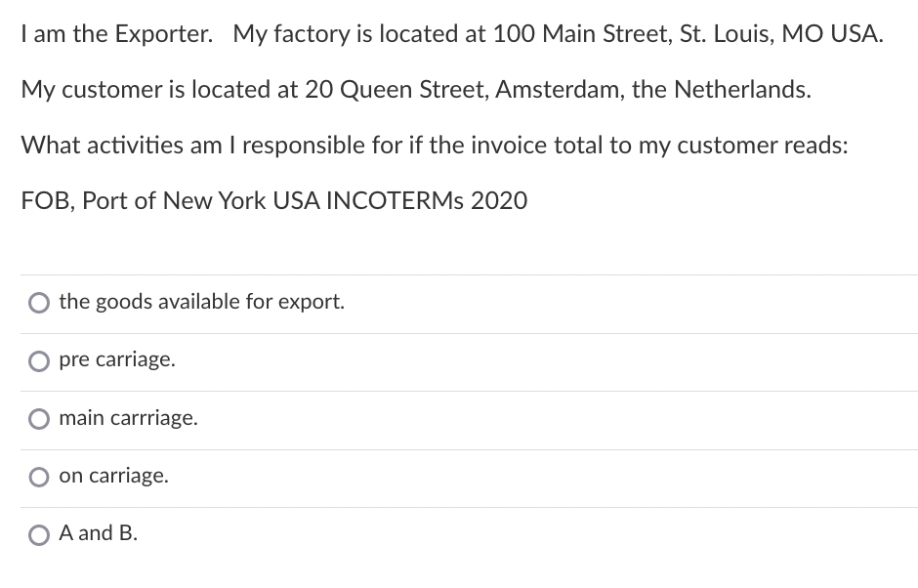
Task: Choose the 'main carrriage.' option
Action: [39, 419]
